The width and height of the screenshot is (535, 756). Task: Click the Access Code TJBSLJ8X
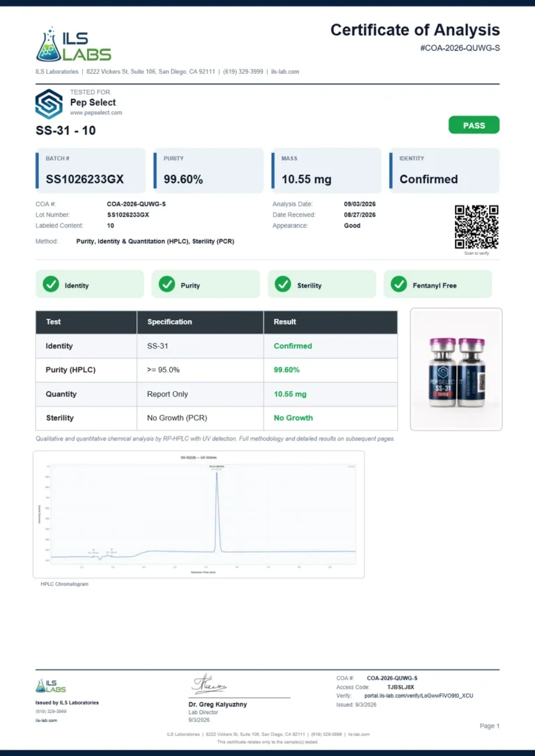coord(401,687)
